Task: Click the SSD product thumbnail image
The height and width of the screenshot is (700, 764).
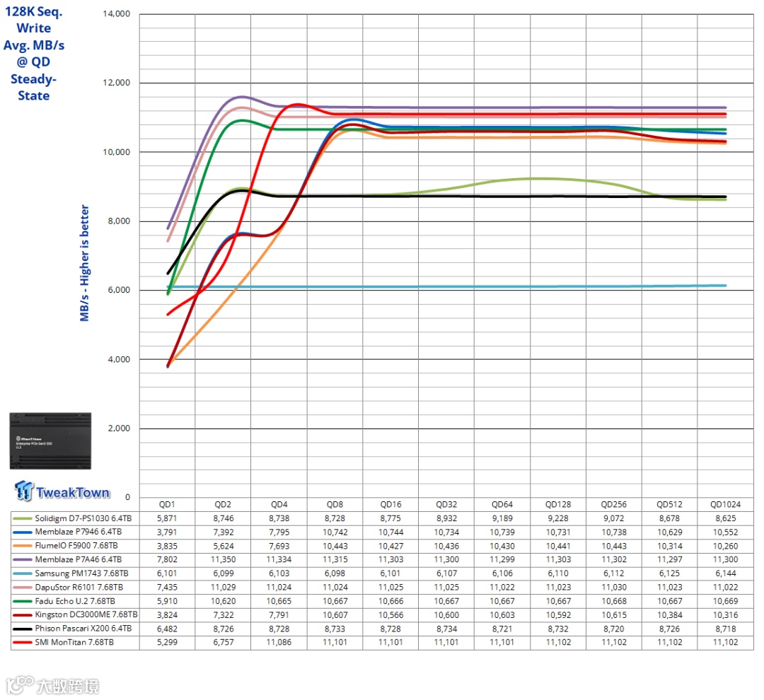Action: coord(50,441)
